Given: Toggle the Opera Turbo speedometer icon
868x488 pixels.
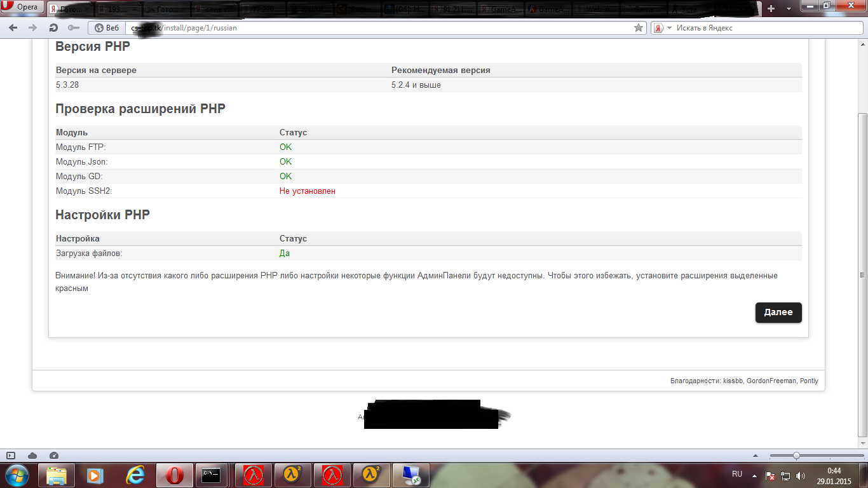Looking at the screenshot, I should click(x=53, y=456).
